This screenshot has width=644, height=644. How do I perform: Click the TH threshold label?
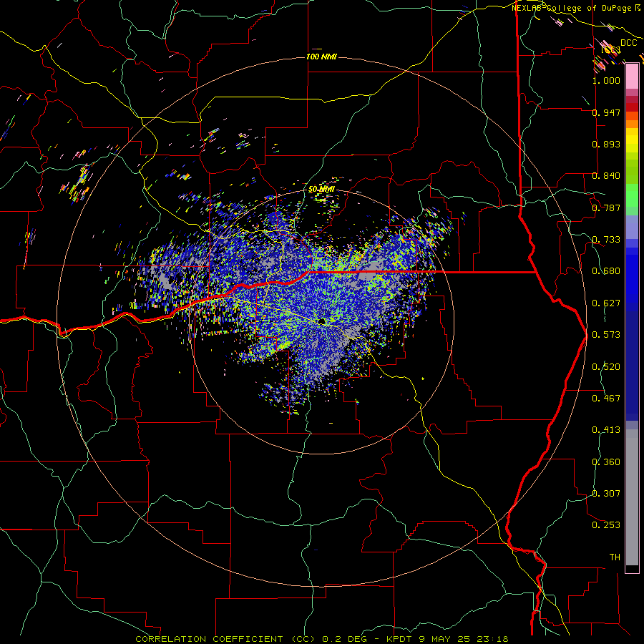pyautogui.click(x=615, y=557)
